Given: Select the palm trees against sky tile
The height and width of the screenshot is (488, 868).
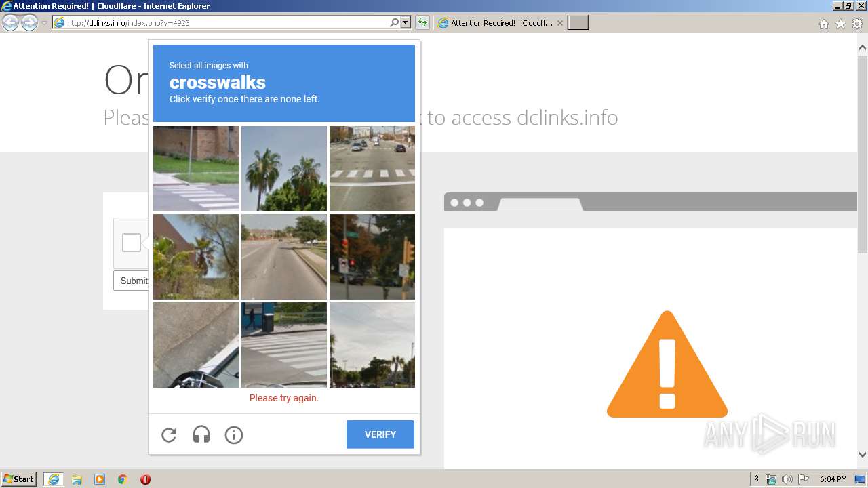Looking at the screenshot, I should pyautogui.click(x=284, y=169).
